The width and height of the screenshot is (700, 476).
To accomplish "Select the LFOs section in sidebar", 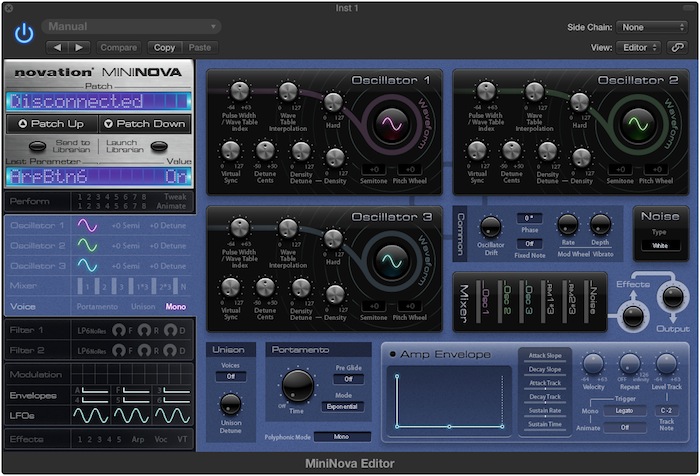I will [25, 413].
